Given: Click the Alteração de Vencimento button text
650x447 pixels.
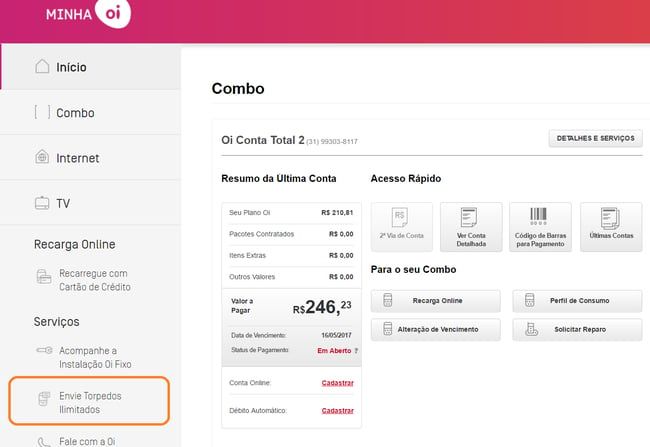Looking at the screenshot, I should 438,329.
